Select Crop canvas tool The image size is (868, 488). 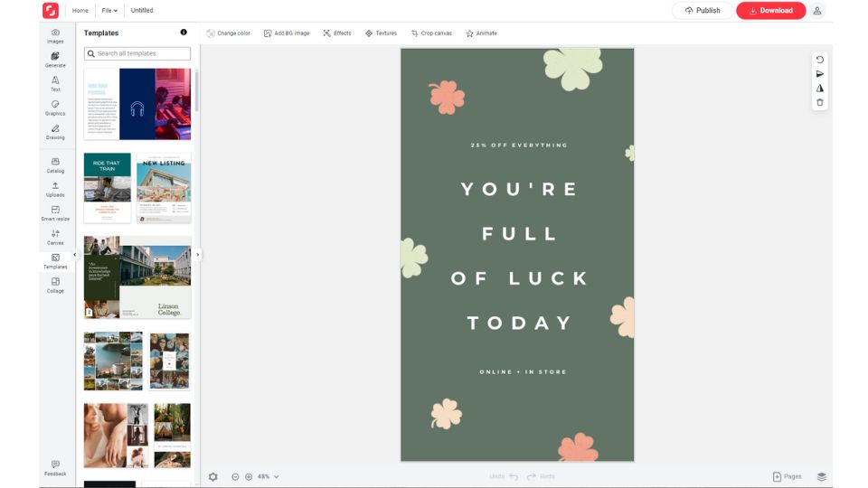point(431,33)
